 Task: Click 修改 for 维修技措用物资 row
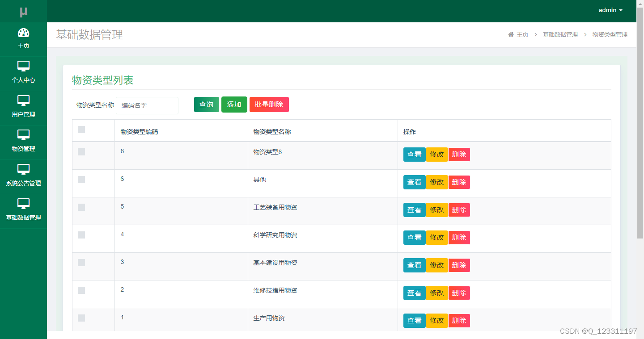click(x=437, y=293)
